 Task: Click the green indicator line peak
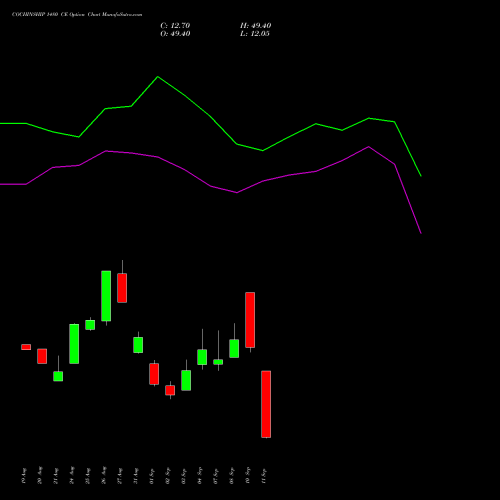click(158, 77)
